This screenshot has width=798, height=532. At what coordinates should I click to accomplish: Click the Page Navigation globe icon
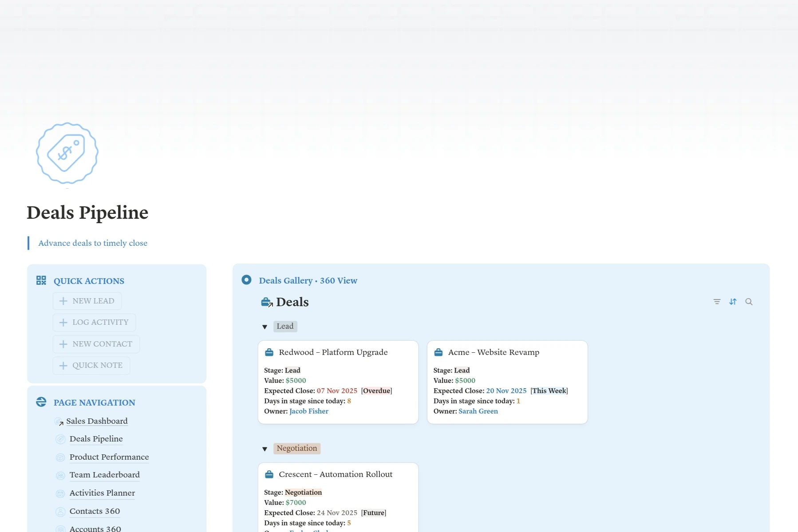[x=41, y=402]
